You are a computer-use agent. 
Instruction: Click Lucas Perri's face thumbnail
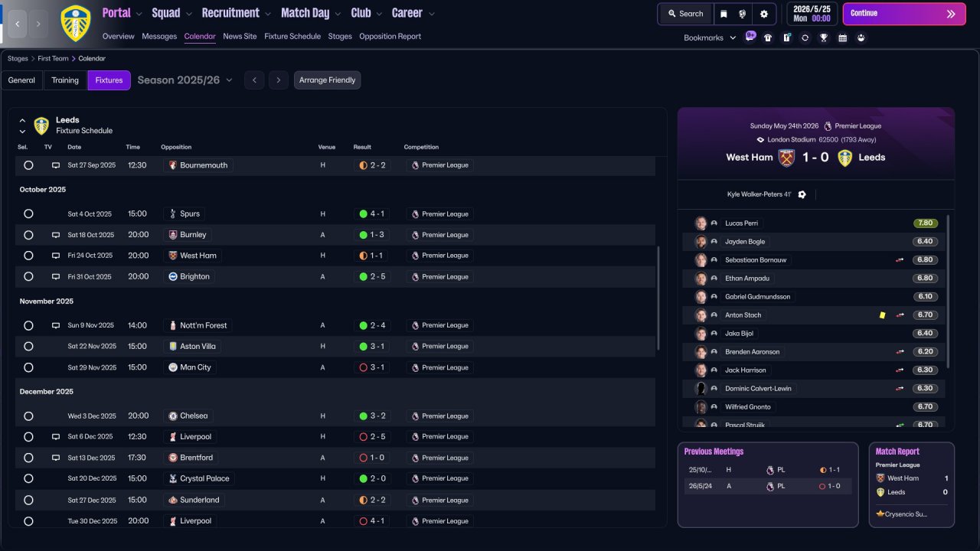click(701, 223)
